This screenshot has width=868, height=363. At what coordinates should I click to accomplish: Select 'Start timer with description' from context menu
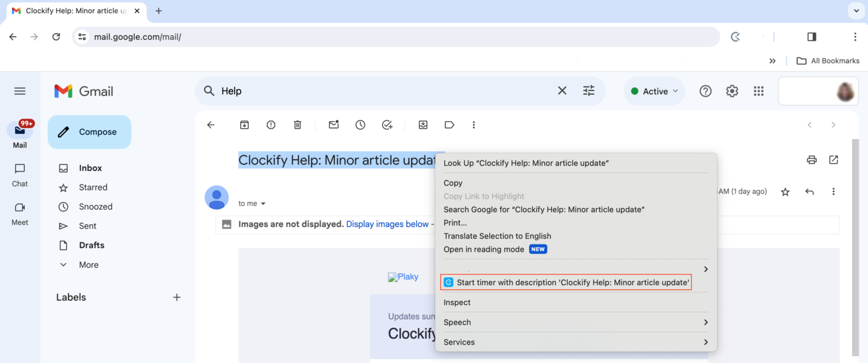tap(566, 282)
